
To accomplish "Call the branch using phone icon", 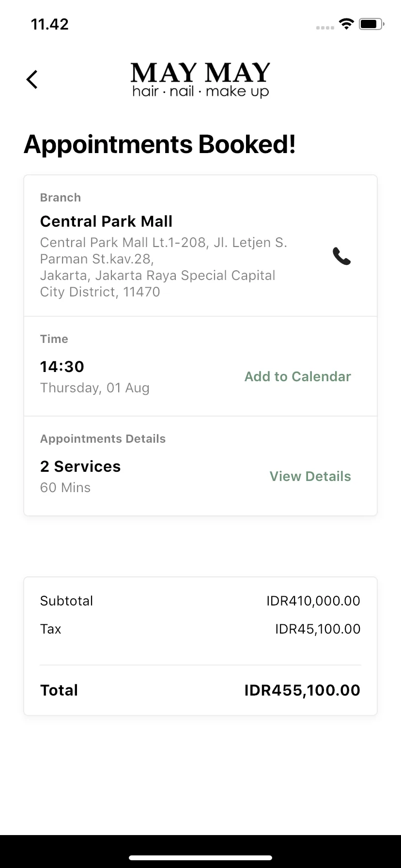I will pyautogui.click(x=341, y=256).
